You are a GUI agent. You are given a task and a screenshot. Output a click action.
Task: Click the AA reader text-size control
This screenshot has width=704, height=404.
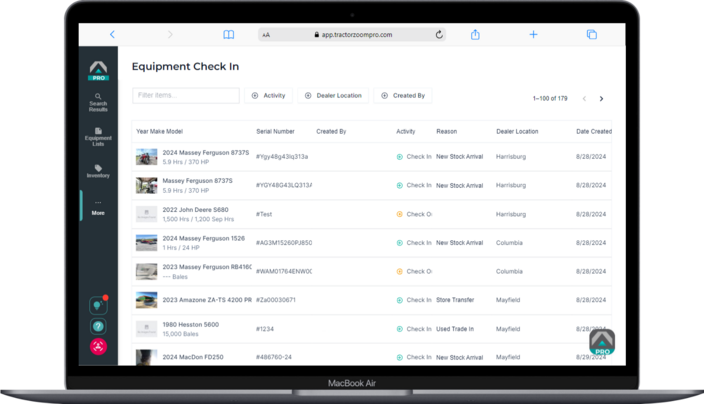(266, 35)
